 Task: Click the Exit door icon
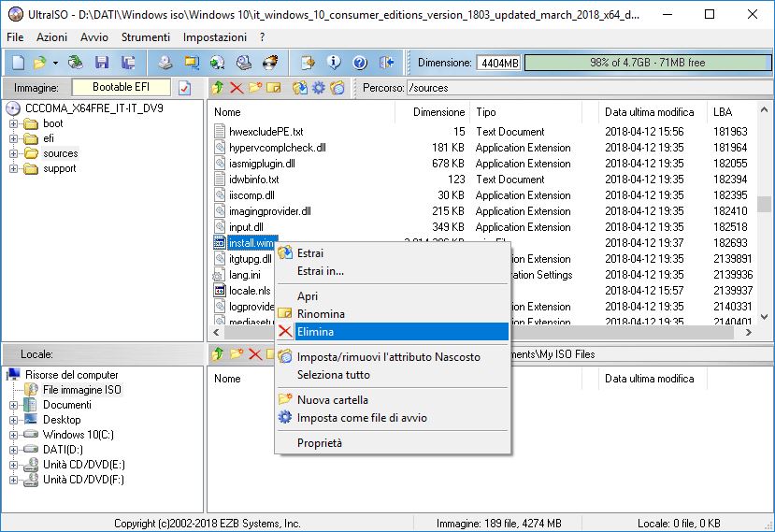[x=386, y=63]
